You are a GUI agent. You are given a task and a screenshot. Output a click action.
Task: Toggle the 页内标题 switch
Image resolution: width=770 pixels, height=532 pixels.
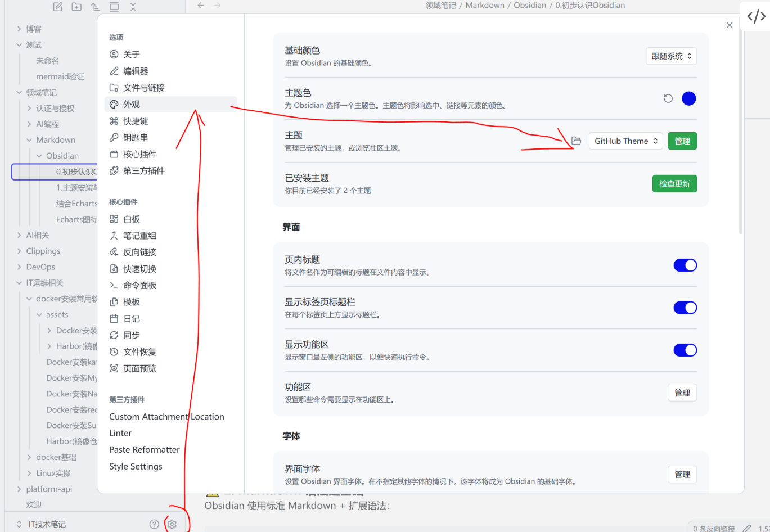coord(685,265)
